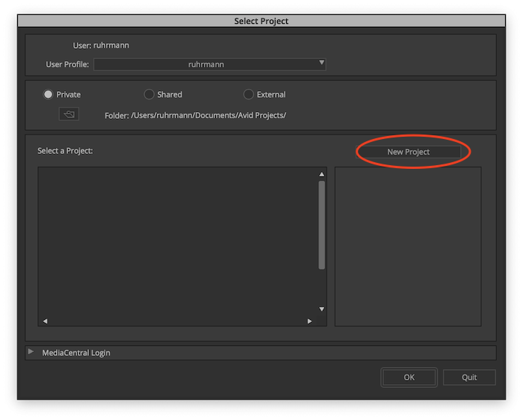Click the project list scroll-down arrow
The height and width of the screenshot is (420, 523).
[322, 309]
